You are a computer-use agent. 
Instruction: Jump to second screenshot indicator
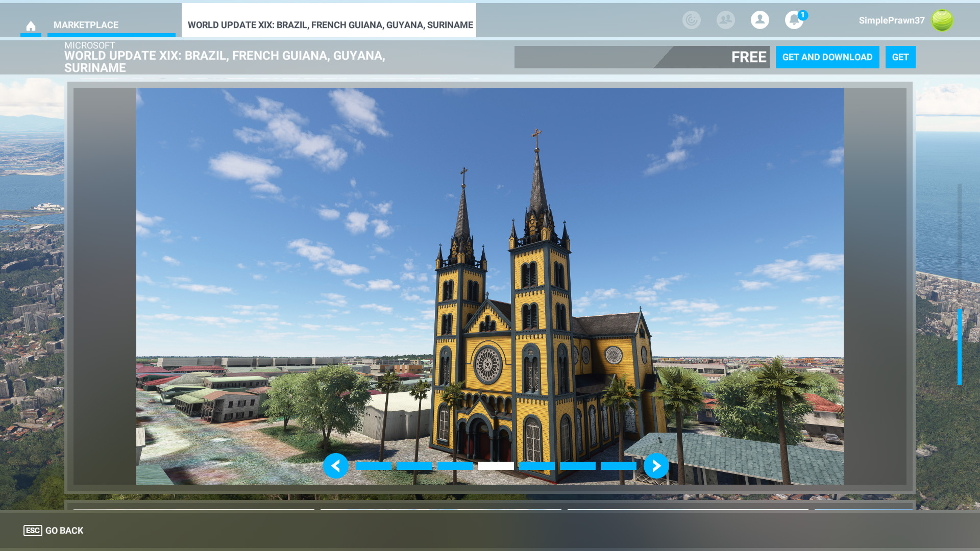[x=414, y=466]
